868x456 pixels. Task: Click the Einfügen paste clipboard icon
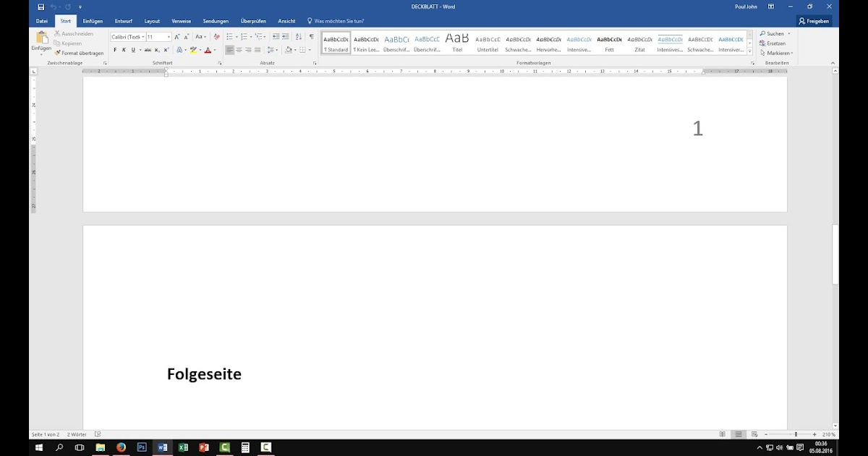pyautogui.click(x=41, y=38)
